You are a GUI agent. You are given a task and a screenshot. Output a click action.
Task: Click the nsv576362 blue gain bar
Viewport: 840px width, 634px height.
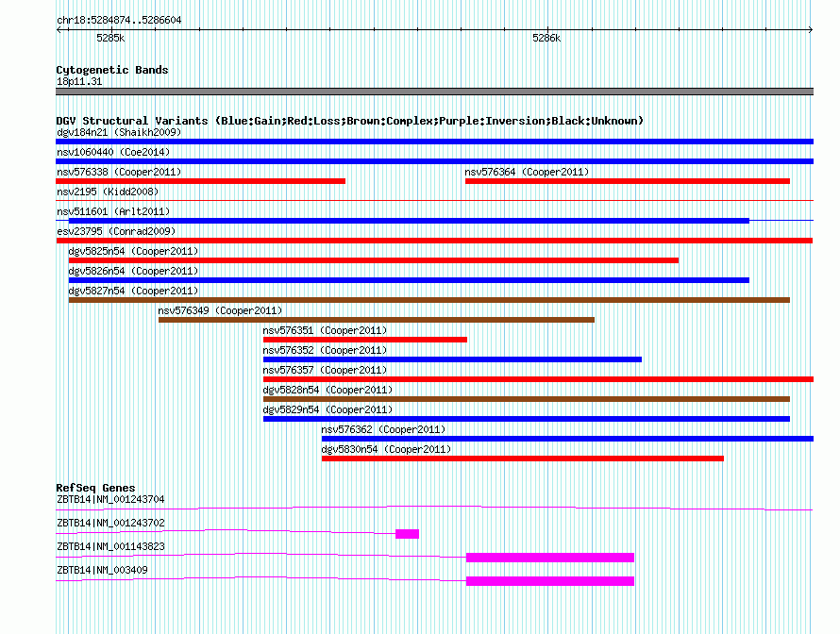point(567,439)
